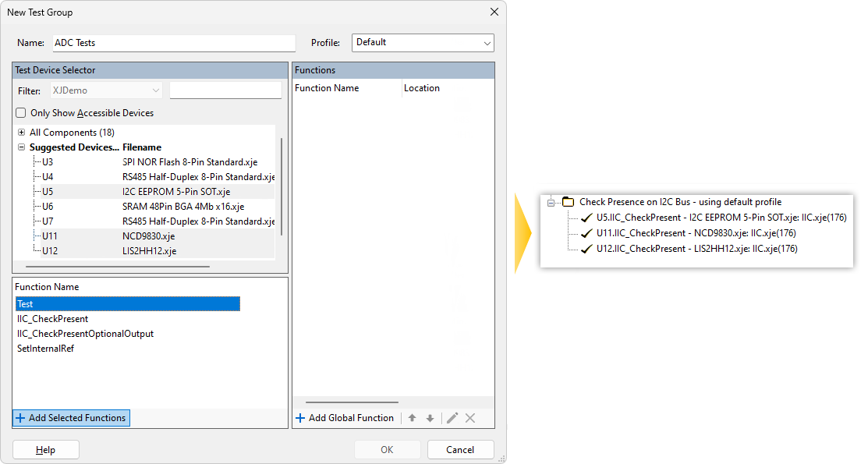
Task: Collapse the Suggested Devices tree node
Action: (21, 147)
